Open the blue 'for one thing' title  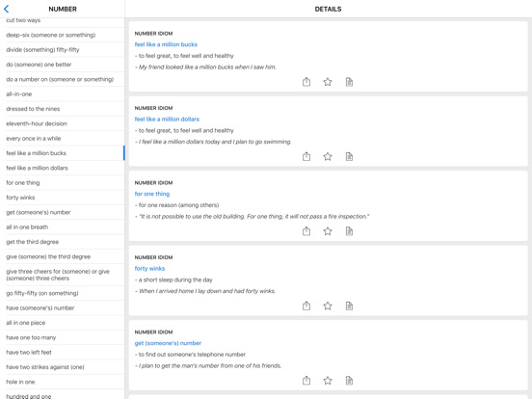(152, 194)
